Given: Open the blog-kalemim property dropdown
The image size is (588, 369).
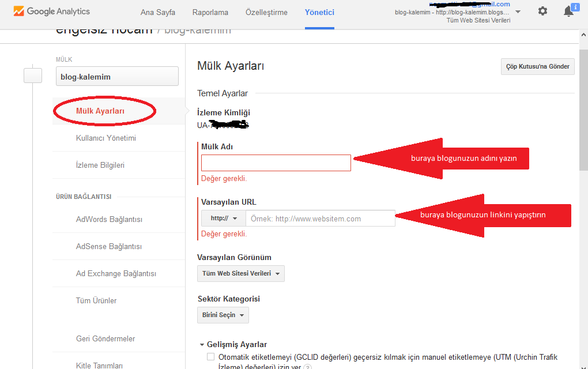Looking at the screenshot, I should pos(117,76).
